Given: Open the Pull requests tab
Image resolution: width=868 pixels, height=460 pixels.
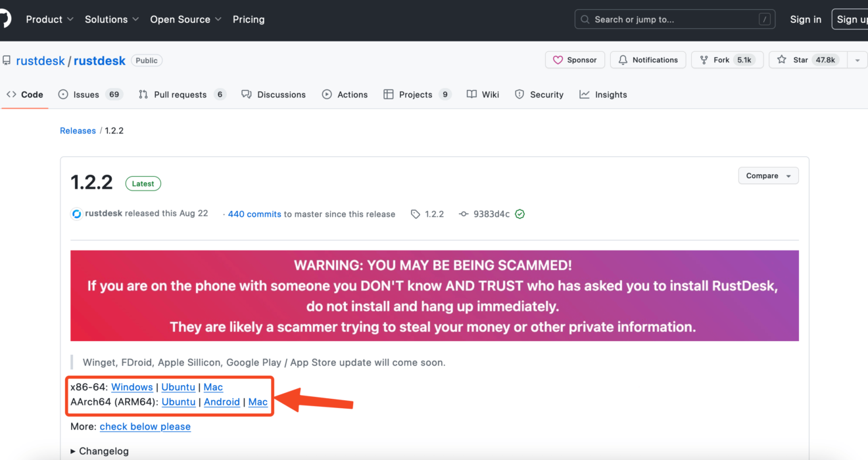Looking at the screenshot, I should pos(182,95).
